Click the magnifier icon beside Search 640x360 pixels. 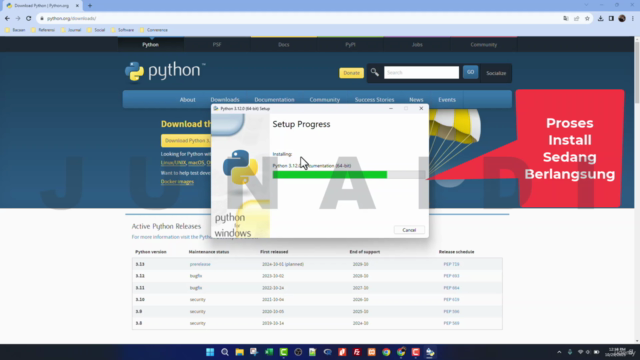[x=374, y=72]
